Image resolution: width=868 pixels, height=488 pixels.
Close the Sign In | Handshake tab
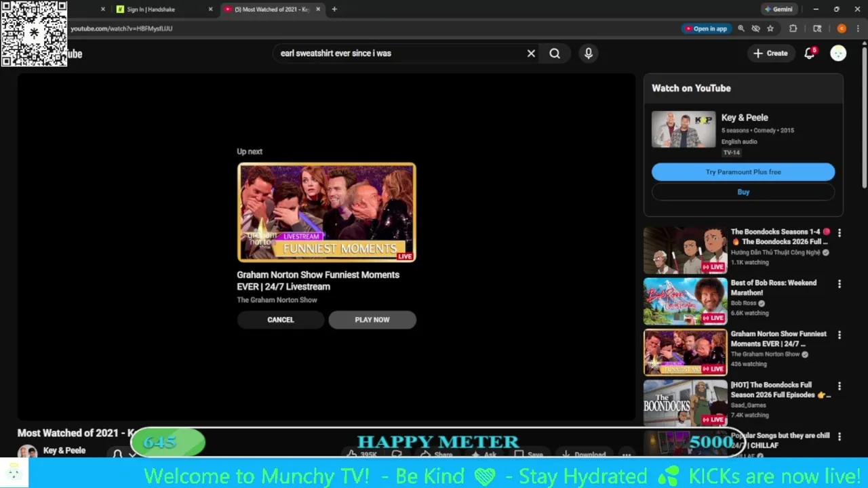point(210,9)
